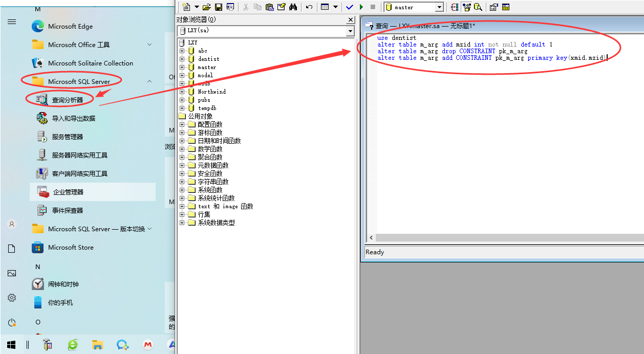Open Settings gear in Start menu
Viewport: 644px width, 354px height.
[x=12, y=298]
